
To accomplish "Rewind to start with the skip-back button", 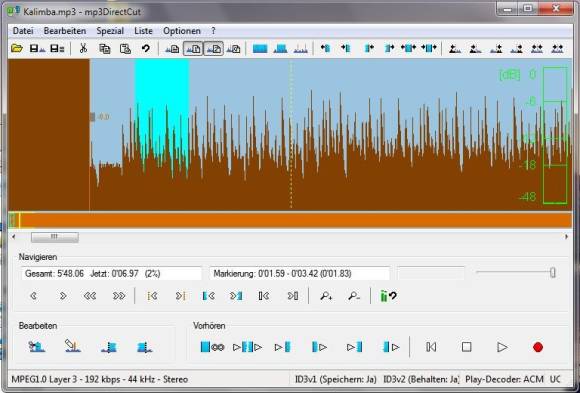I will pos(431,347).
